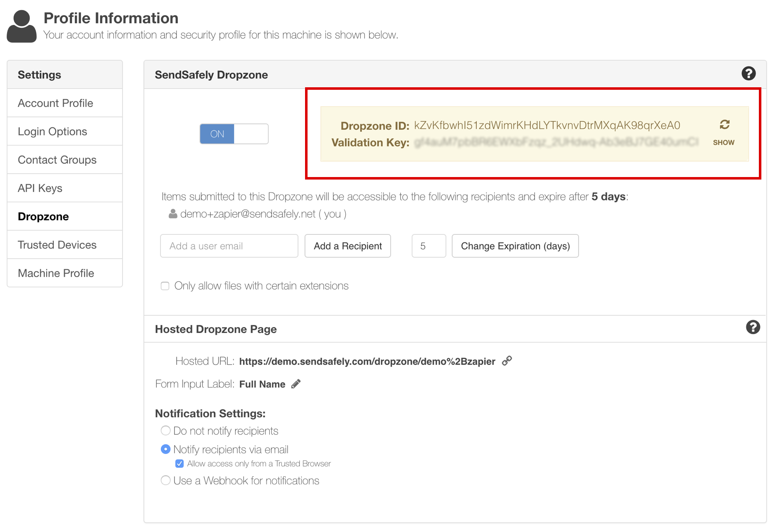Open the Hosted Dropzone Page help icon

(753, 328)
